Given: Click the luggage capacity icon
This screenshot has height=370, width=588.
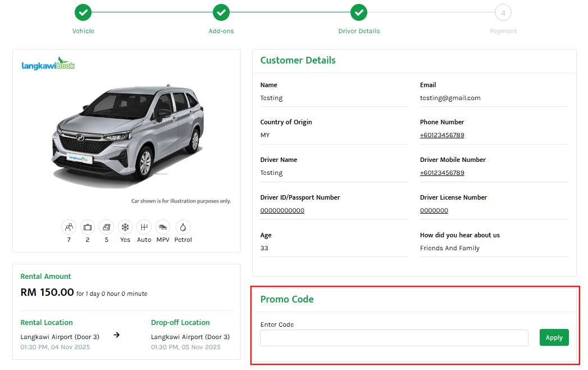Looking at the screenshot, I should [x=88, y=227].
